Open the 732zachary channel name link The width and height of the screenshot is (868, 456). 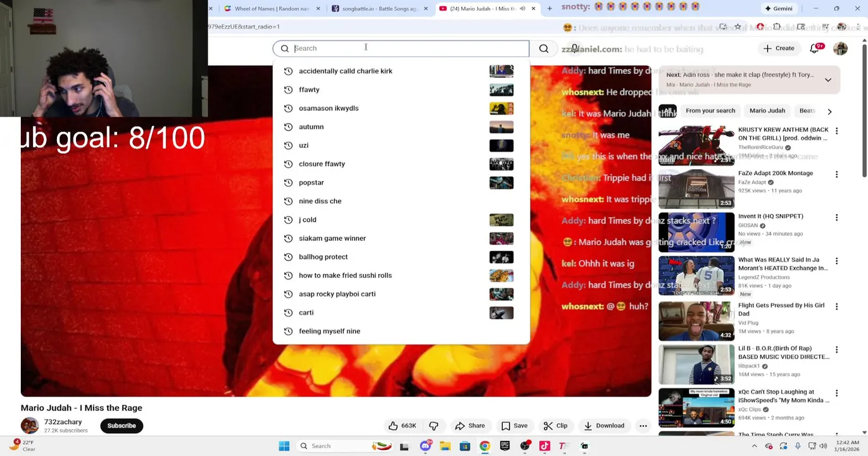pyautogui.click(x=63, y=422)
